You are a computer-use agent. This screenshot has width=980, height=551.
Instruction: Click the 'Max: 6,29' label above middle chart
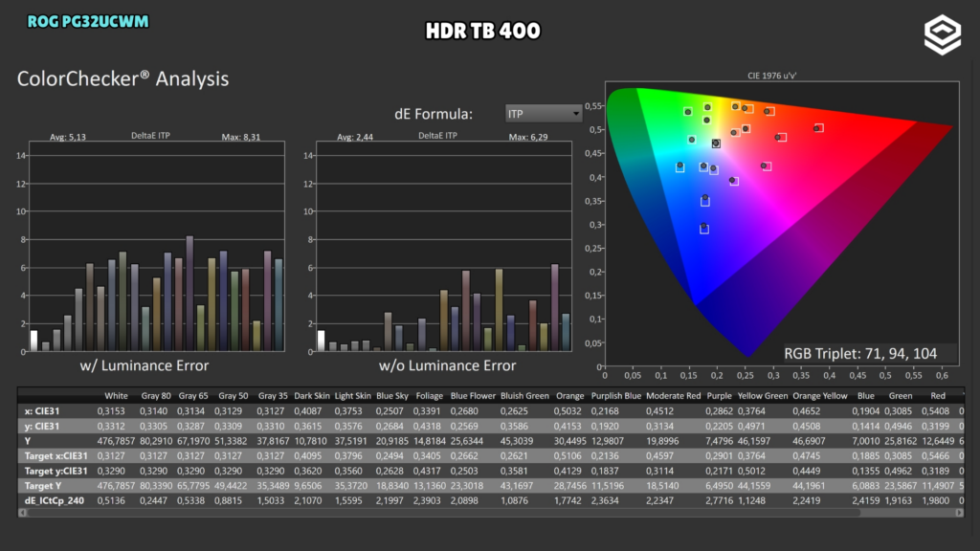[x=528, y=137]
